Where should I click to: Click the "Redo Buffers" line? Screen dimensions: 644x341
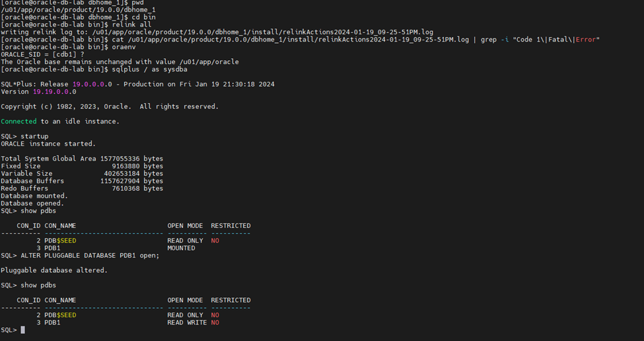point(82,188)
